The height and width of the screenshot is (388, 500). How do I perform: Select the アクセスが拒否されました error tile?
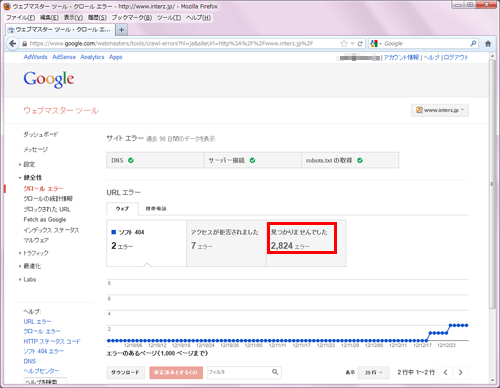(226, 243)
